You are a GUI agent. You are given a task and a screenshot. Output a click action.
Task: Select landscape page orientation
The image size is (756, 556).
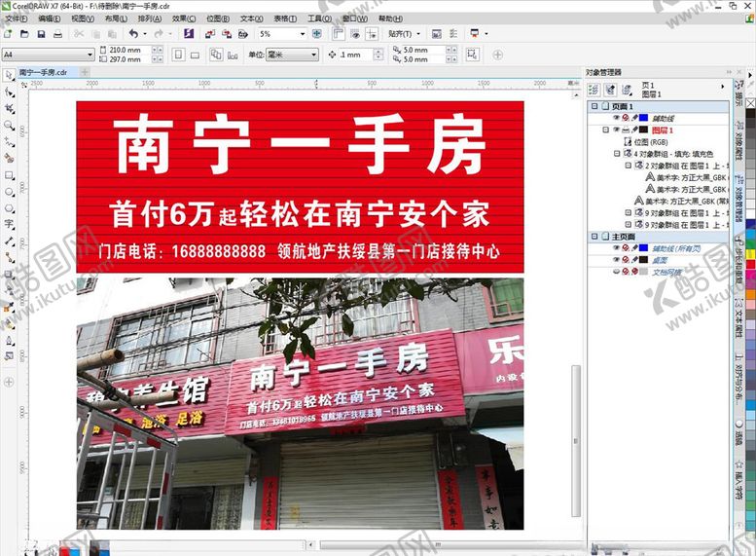point(195,56)
